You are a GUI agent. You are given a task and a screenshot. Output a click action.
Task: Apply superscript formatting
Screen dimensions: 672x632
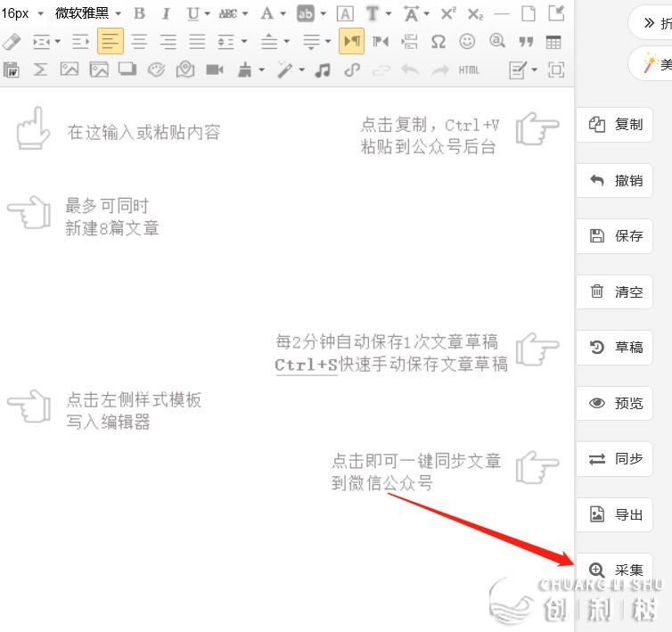click(x=448, y=13)
